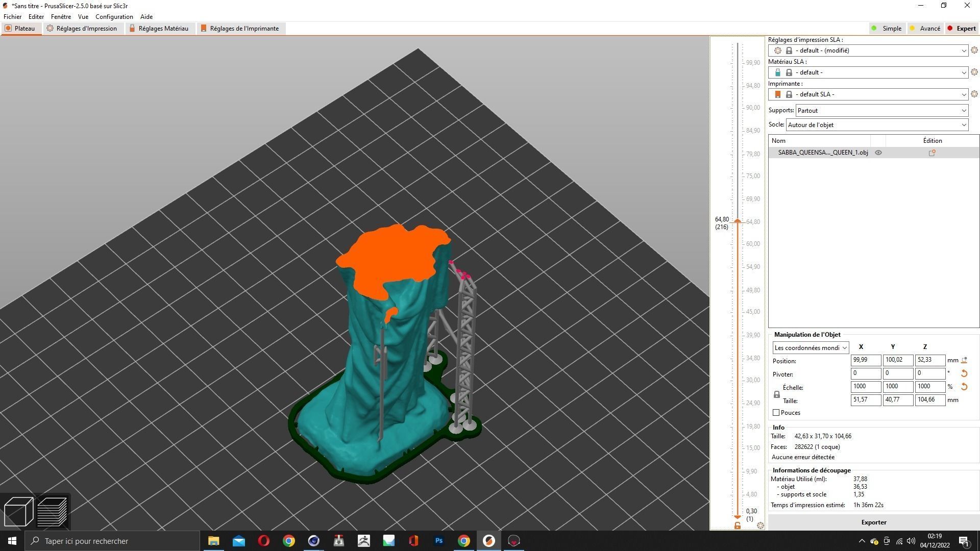Click Échelle X field showing 1000
The width and height of the screenshot is (980, 551).
click(866, 387)
